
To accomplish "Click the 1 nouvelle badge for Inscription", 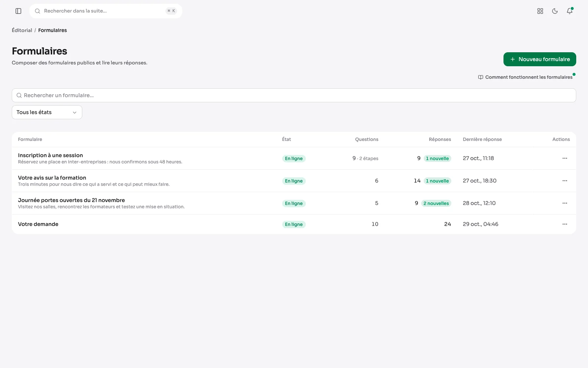I will coord(437,159).
